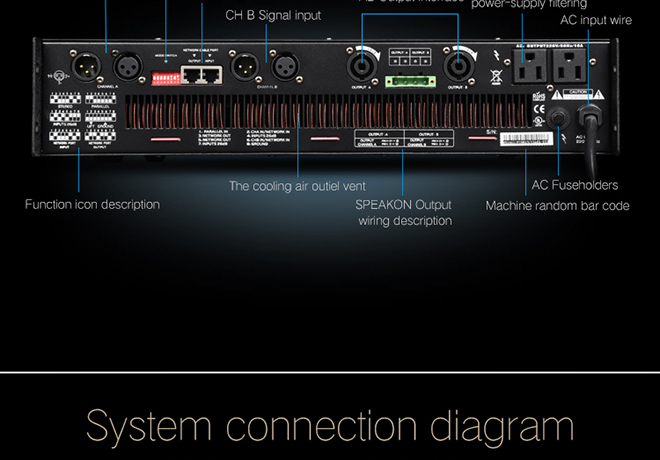
Task: Click the Channel A female XLR connector
Action: [x=127, y=67]
